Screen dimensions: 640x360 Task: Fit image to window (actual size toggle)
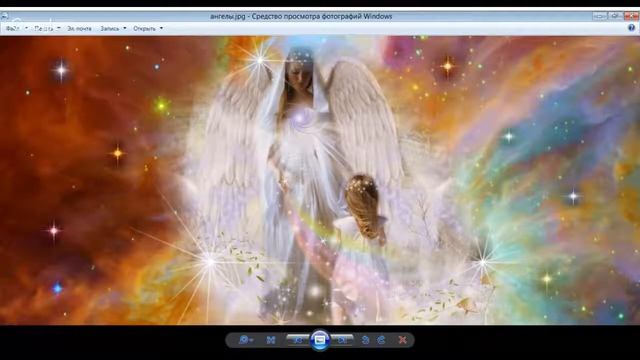pyautogui.click(x=271, y=340)
